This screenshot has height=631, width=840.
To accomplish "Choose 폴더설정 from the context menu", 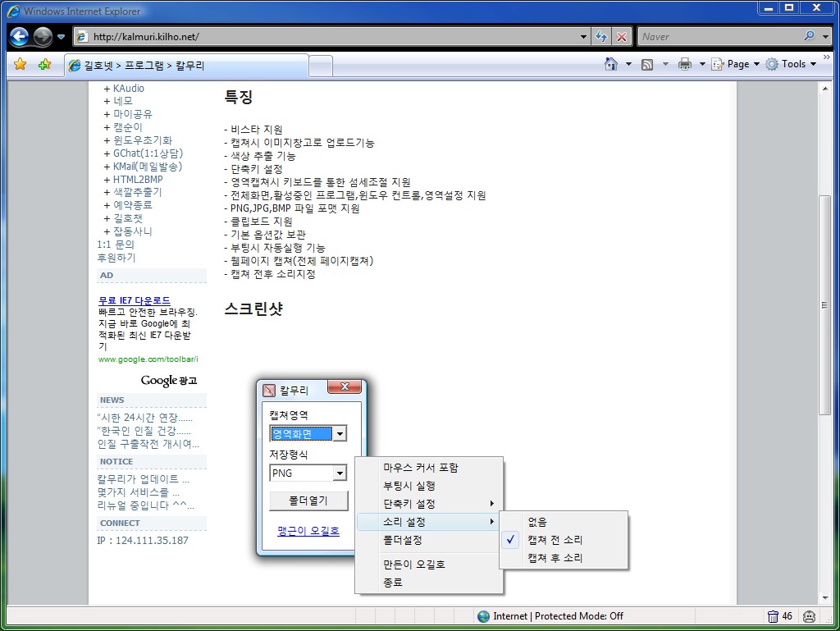I will 403,540.
